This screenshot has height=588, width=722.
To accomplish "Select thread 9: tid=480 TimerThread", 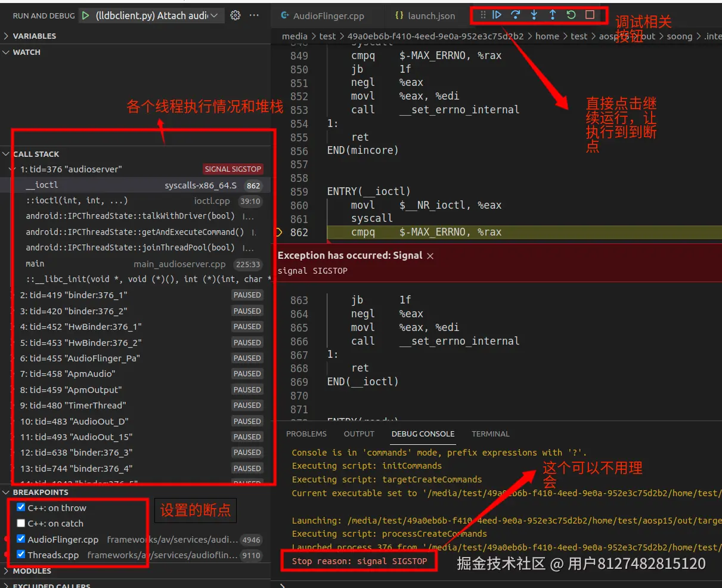I will 135,406.
